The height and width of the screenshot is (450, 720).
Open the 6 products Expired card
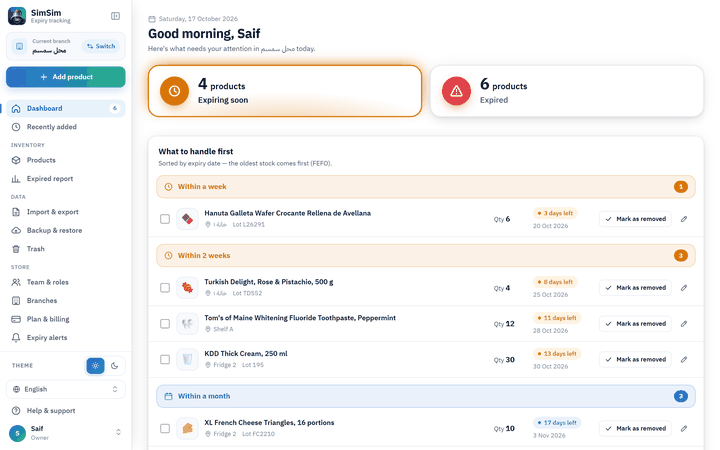[567, 91]
